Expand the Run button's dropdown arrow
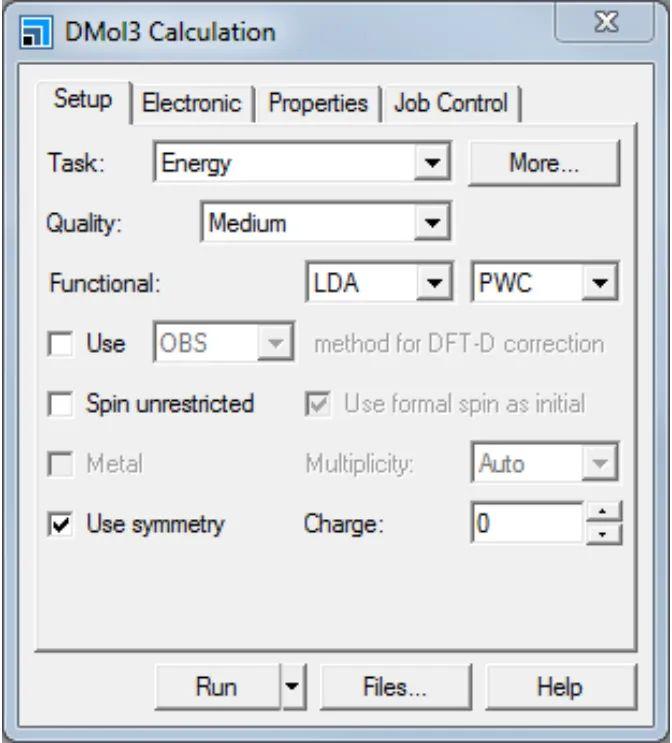 [x=291, y=687]
